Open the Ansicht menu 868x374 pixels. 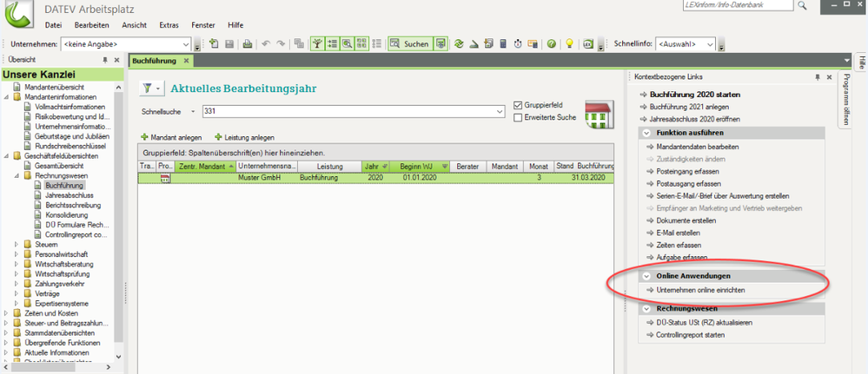click(x=135, y=25)
